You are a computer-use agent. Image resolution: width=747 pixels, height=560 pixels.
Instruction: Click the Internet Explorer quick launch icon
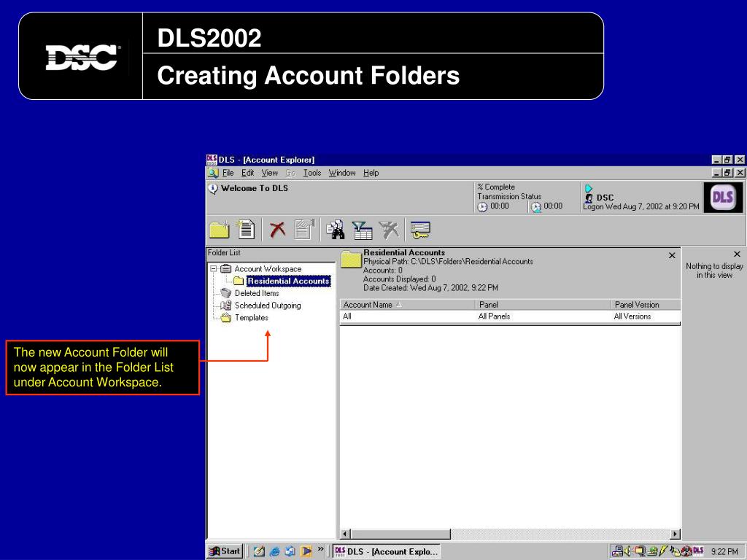[274, 551]
